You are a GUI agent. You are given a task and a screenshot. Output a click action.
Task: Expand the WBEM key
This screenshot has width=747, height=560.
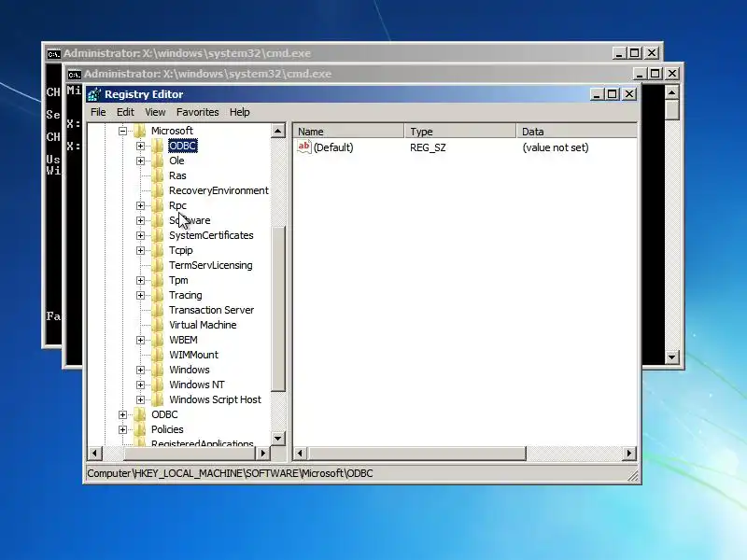tap(141, 340)
